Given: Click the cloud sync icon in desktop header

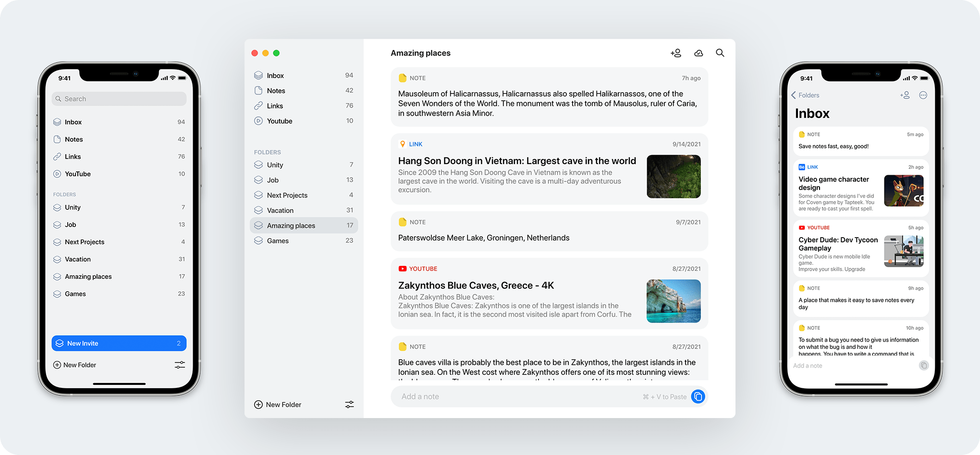Looking at the screenshot, I should [698, 53].
